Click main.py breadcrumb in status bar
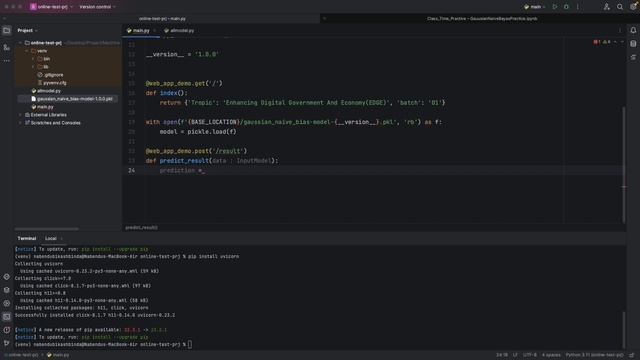Image resolution: width=640 pixels, height=360 pixels. (58, 355)
